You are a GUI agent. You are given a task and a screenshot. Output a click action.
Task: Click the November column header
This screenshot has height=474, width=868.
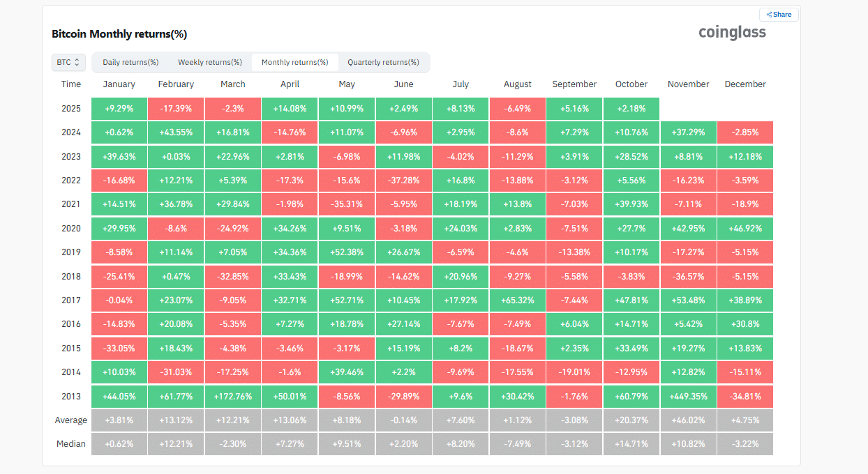(688, 84)
